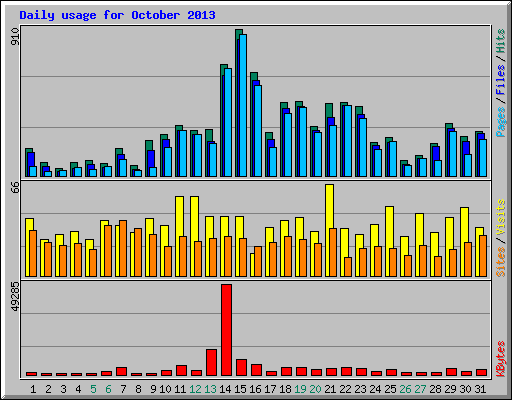Click the 'KBytes' legend label
The image size is (512, 400).
[x=500, y=359]
